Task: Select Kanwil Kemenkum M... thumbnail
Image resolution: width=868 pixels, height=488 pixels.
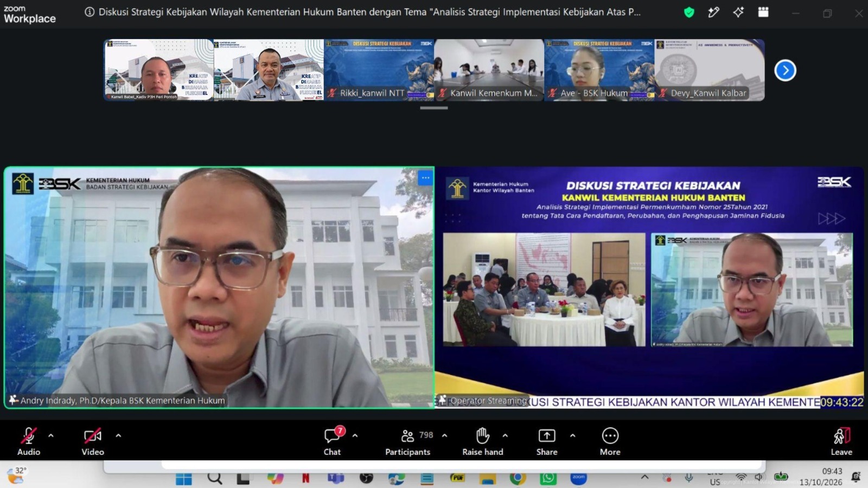Action: 489,70
